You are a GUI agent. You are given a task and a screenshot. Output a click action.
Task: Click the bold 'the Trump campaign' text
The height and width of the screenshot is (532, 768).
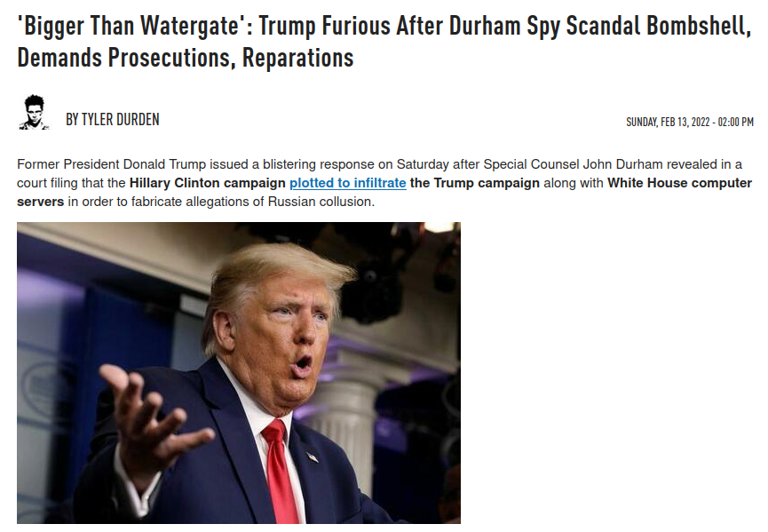pos(475,183)
